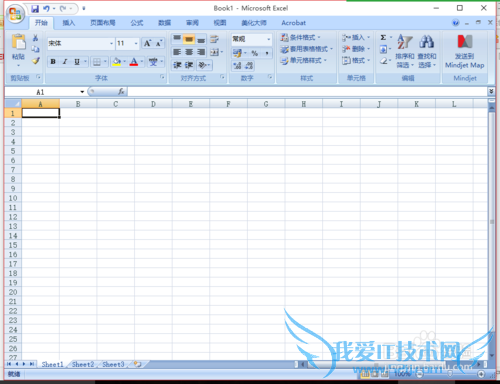Increase decimal places

[x=237, y=66]
